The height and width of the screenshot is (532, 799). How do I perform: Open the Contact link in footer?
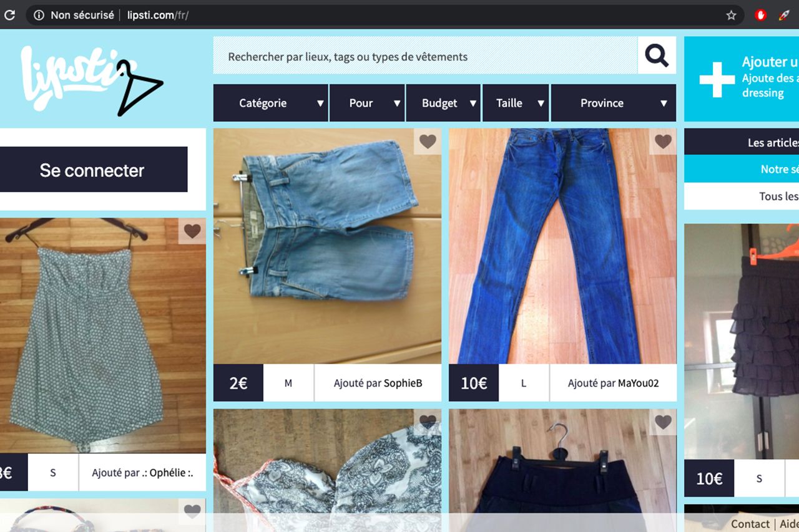(750, 524)
